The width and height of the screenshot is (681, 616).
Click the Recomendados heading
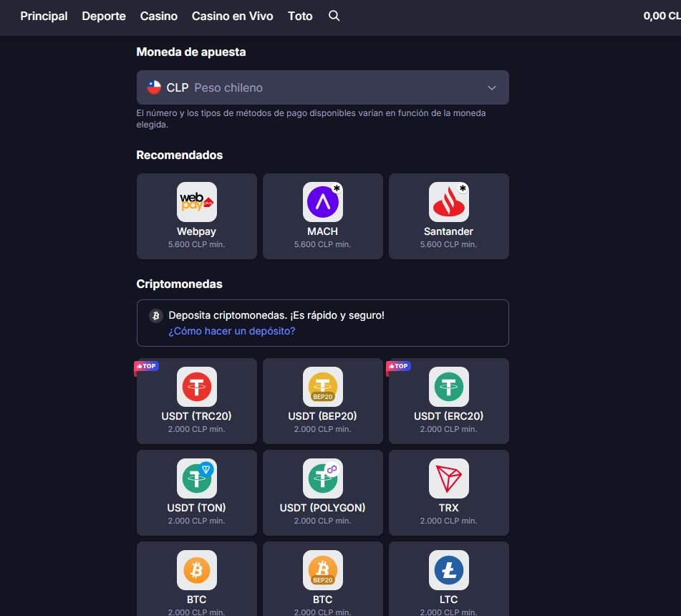(179, 155)
